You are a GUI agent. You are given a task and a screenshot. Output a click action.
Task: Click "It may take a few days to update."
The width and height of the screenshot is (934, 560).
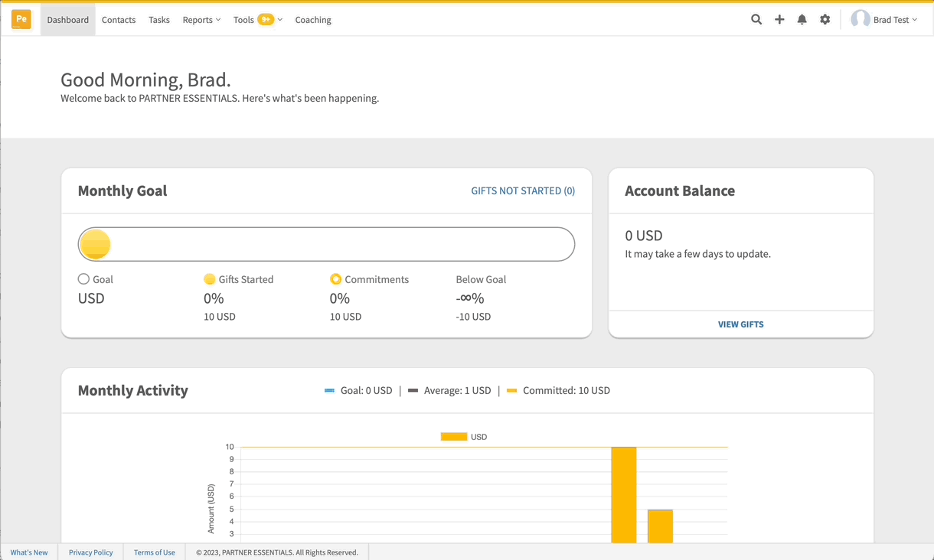click(697, 254)
